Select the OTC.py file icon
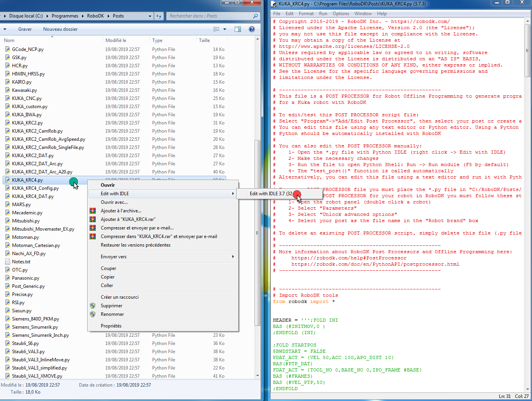Screen dimensions: 532x401 pos(7,270)
